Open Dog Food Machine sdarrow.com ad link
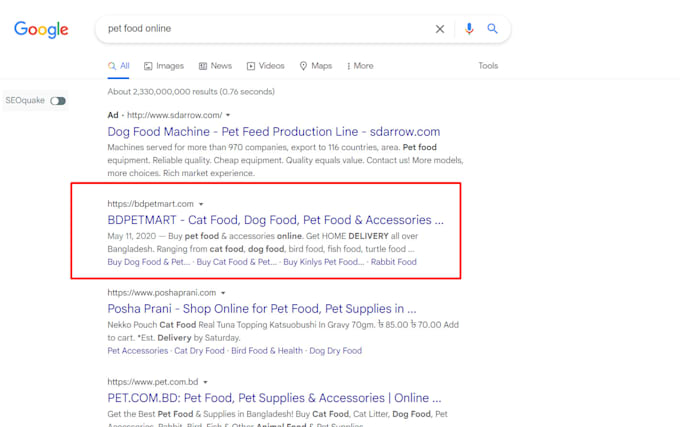 274,132
